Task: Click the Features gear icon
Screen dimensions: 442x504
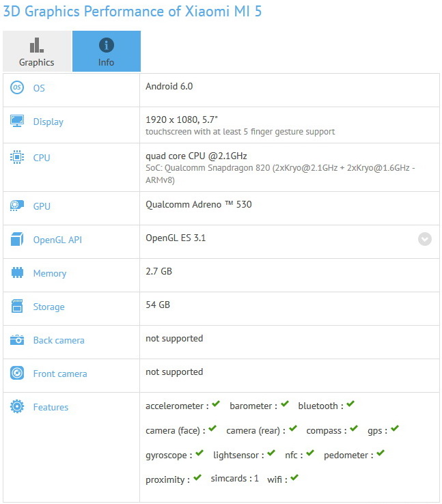Action: [x=17, y=406]
